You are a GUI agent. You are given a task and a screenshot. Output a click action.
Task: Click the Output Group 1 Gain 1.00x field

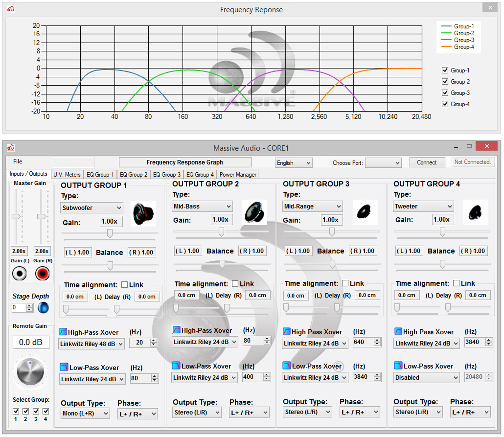click(111, 221)
